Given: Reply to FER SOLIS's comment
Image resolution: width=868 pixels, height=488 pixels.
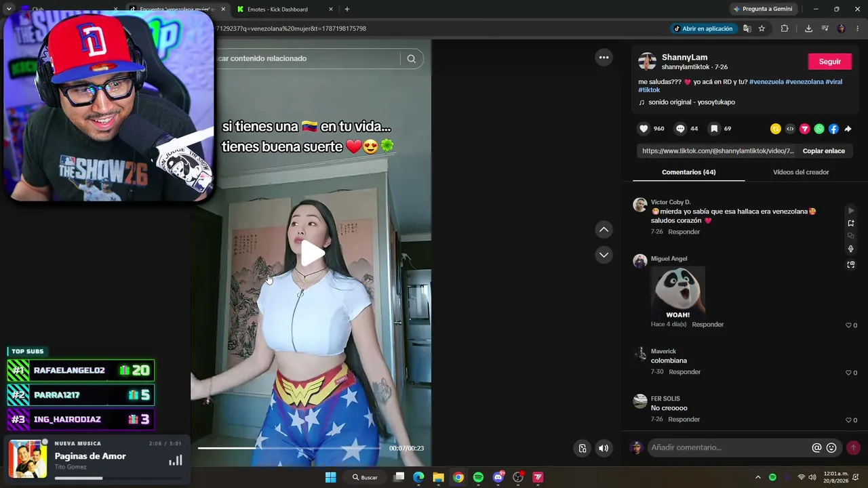Looking at the screenshot, I should (x=684, y=420).
